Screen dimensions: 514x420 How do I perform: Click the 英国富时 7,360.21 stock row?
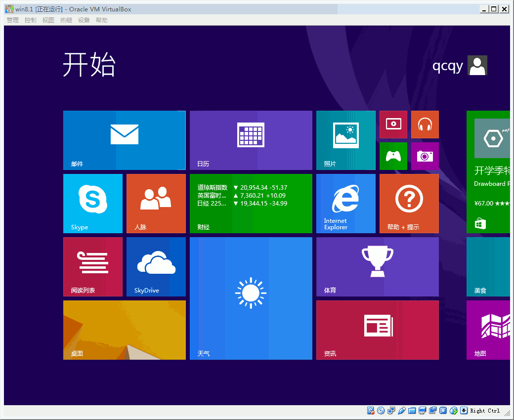pyautogui.click(x=242, y=195)
